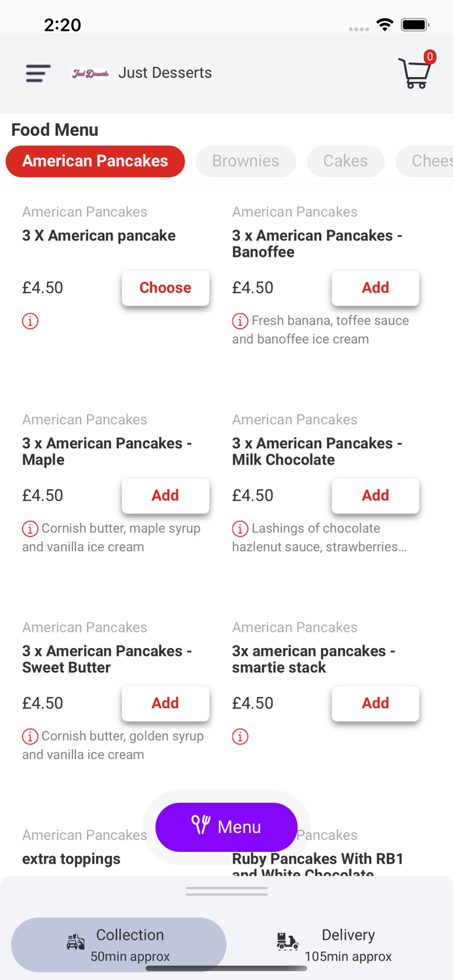Open the hamburger side menu
The height and width of the screenshot is (980, 453).
click(38, 73)
